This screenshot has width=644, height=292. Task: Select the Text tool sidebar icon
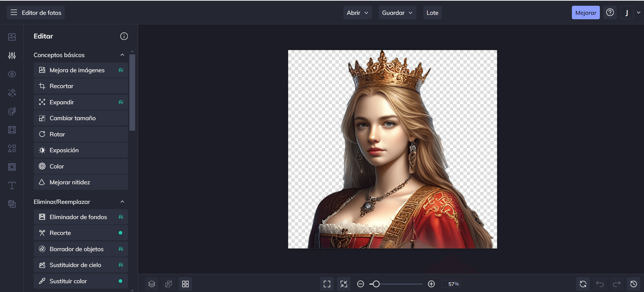(12, 185)
